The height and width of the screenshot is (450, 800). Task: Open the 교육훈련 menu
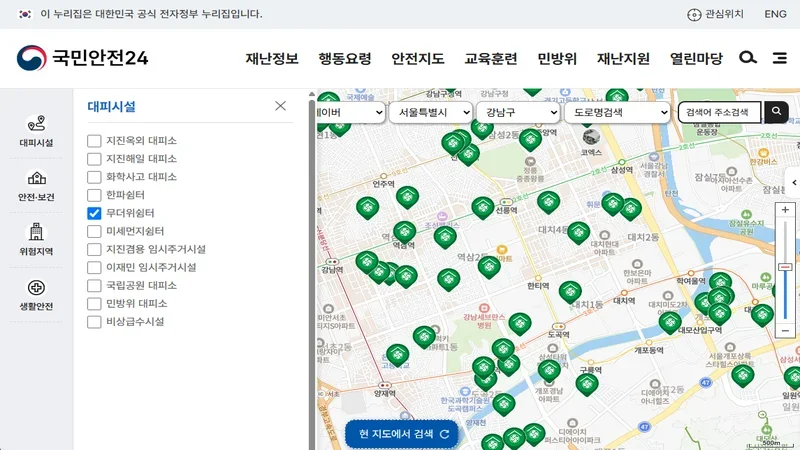point(491,59)
